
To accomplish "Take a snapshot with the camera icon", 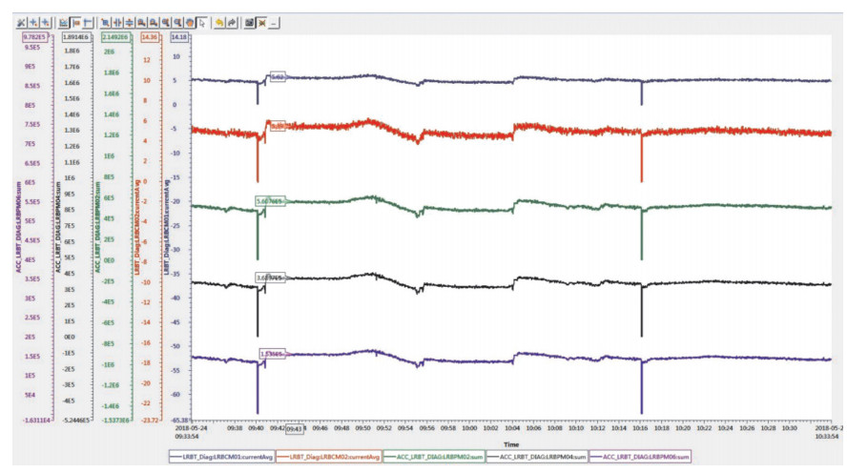I will coord(249,21).
